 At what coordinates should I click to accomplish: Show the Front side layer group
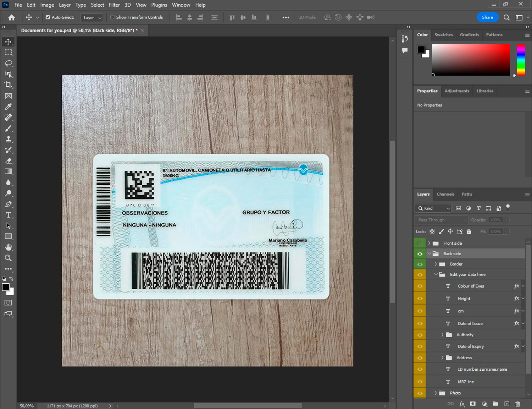[420, 243]
